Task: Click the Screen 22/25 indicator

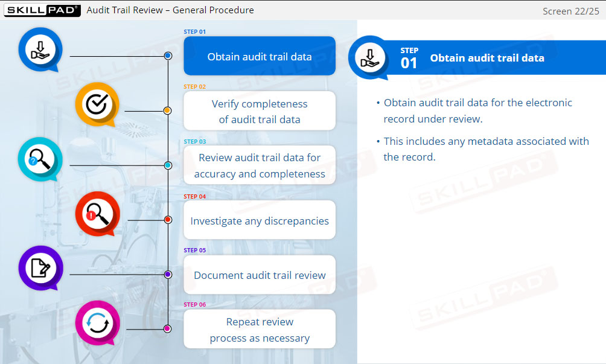Action: (570, 11)
